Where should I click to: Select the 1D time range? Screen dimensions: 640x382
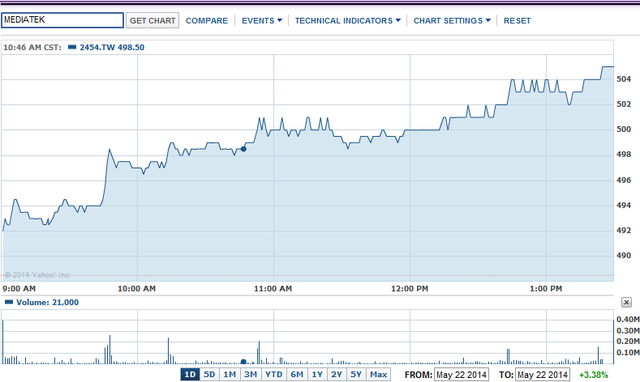(190, 375)
